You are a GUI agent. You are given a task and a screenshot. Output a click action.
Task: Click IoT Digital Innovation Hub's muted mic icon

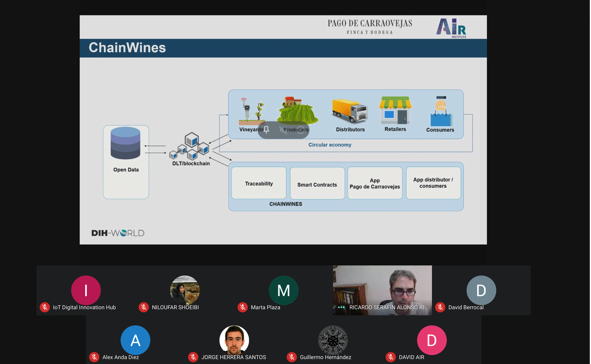tap(45, 307)
